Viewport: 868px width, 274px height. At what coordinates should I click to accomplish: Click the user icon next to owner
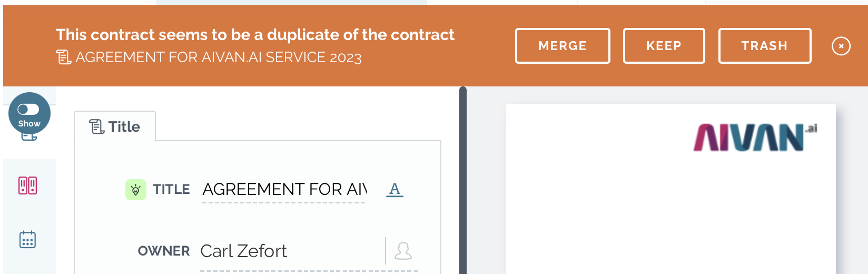[403, 251]
